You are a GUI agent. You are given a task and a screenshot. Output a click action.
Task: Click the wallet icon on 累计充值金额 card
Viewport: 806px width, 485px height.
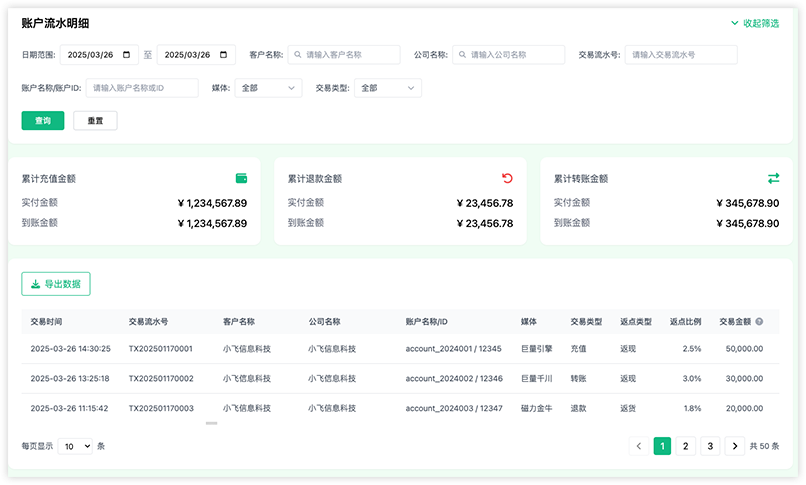241,178
